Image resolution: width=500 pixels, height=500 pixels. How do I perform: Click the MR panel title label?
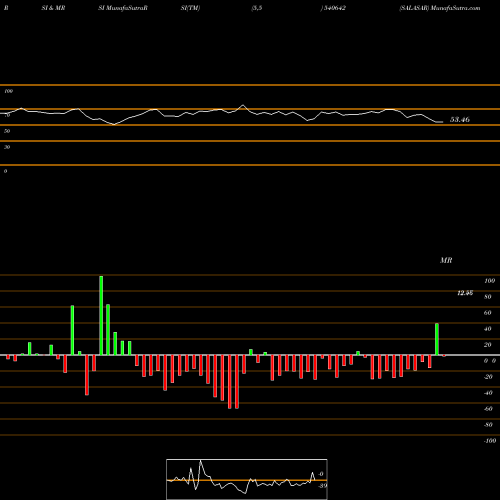tap(446, 260)
